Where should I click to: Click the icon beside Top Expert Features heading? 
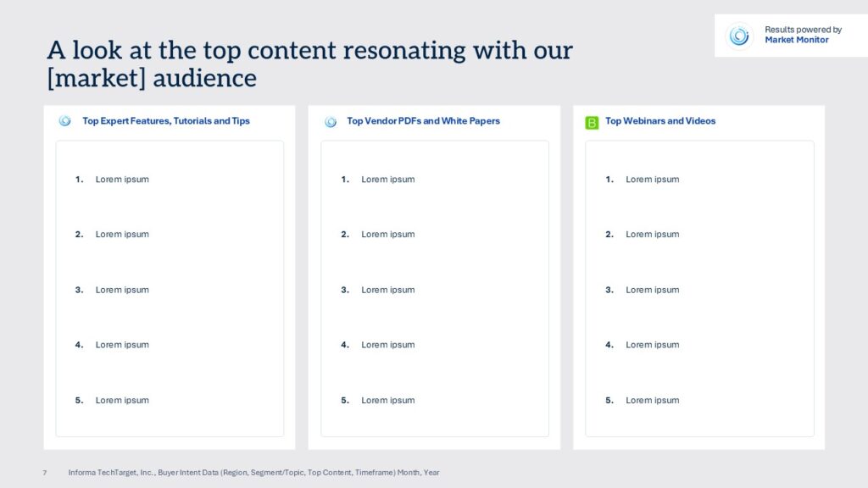64,121
